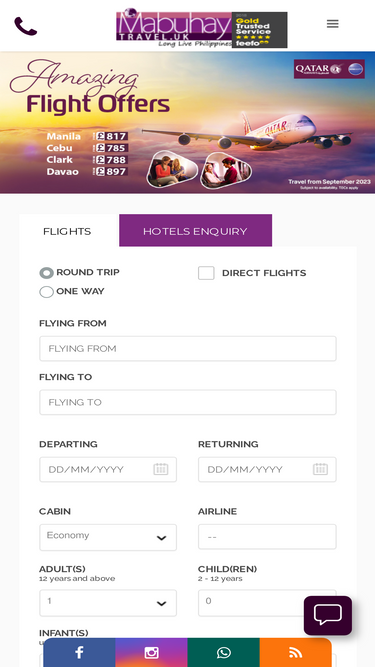Open the RSS feed icon
375x667 pixels.
(x=295, y=653)
